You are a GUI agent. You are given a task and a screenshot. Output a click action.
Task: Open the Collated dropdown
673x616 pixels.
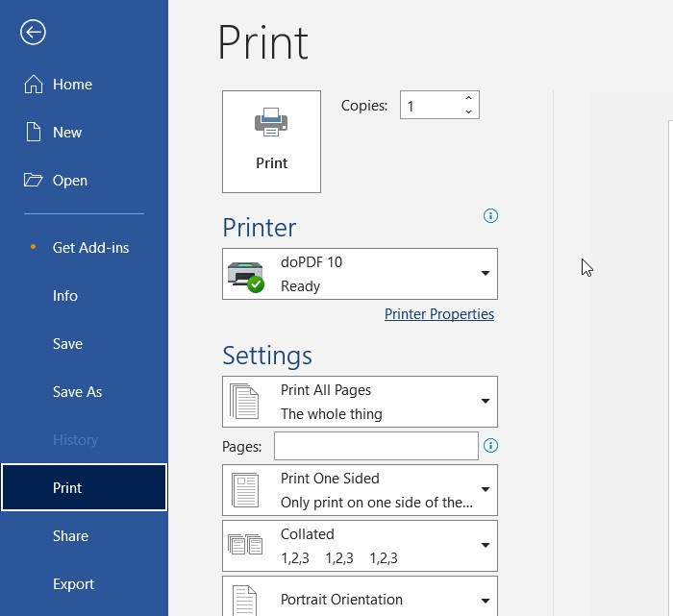click(361, 546)
